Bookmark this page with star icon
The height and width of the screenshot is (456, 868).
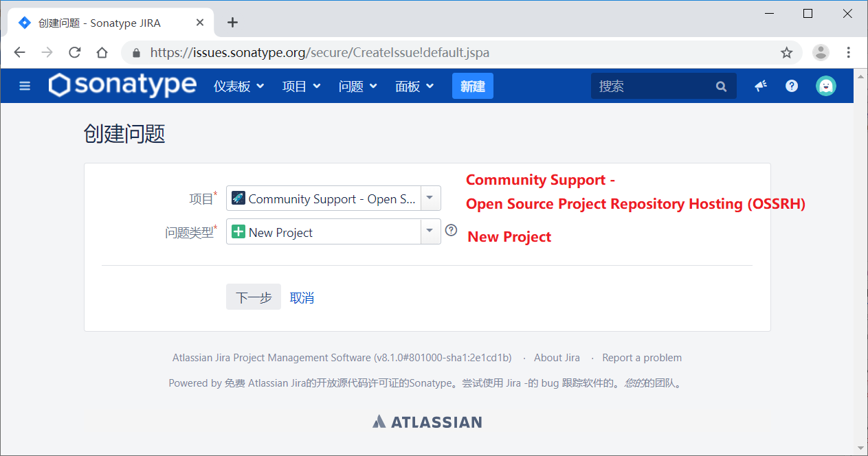click(787, 53)
